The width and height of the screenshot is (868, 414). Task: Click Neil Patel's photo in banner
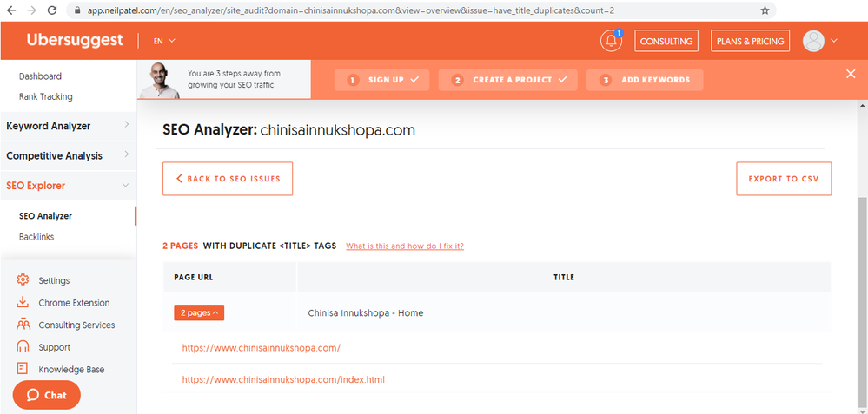pos(159,80)
